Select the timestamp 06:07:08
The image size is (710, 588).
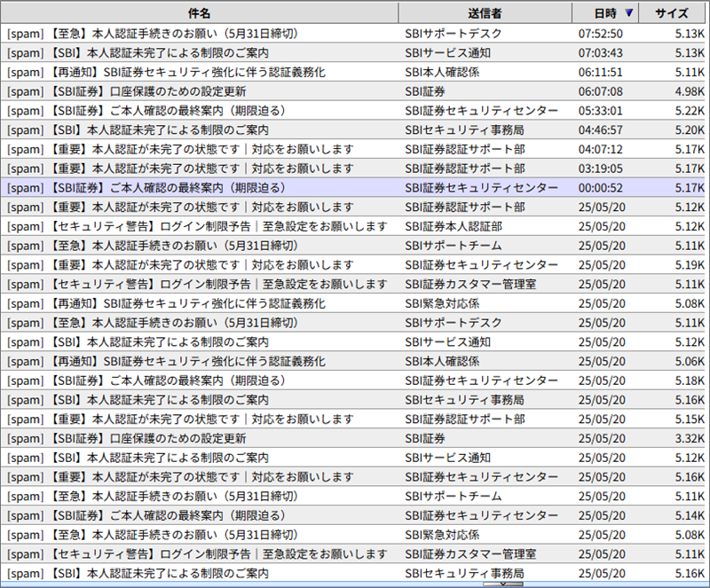pyautogui.click(x=601, y=91)
